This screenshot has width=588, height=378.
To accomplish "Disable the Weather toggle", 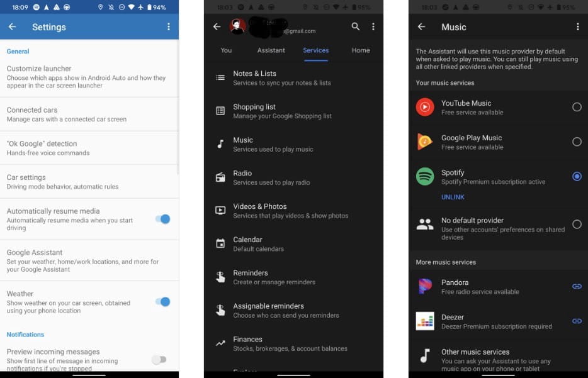I will click(x=162, y=302).
